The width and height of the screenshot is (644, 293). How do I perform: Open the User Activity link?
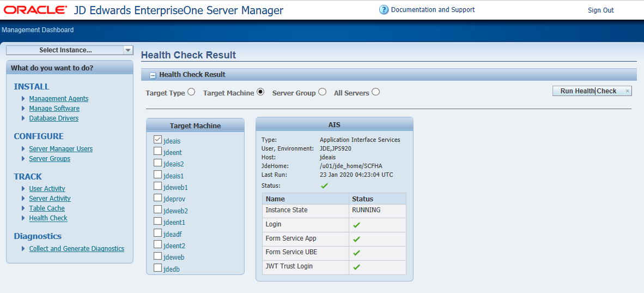[47, 189]
